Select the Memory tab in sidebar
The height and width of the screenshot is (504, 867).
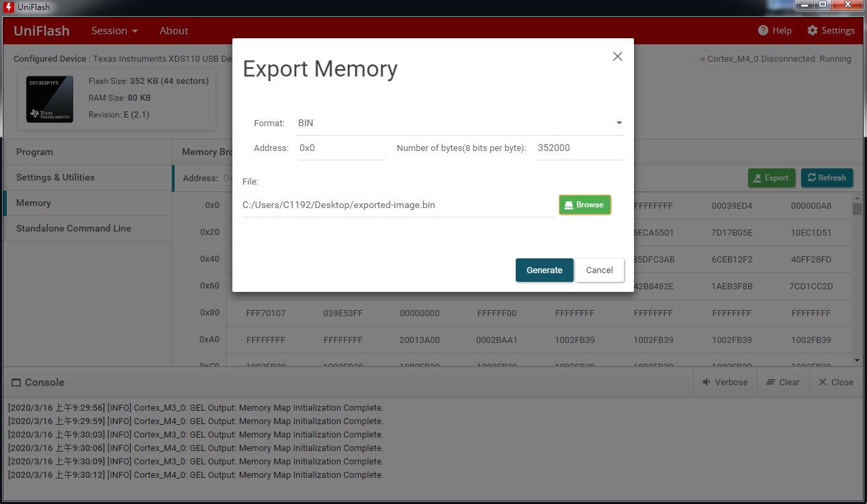(x=87, y=203)
